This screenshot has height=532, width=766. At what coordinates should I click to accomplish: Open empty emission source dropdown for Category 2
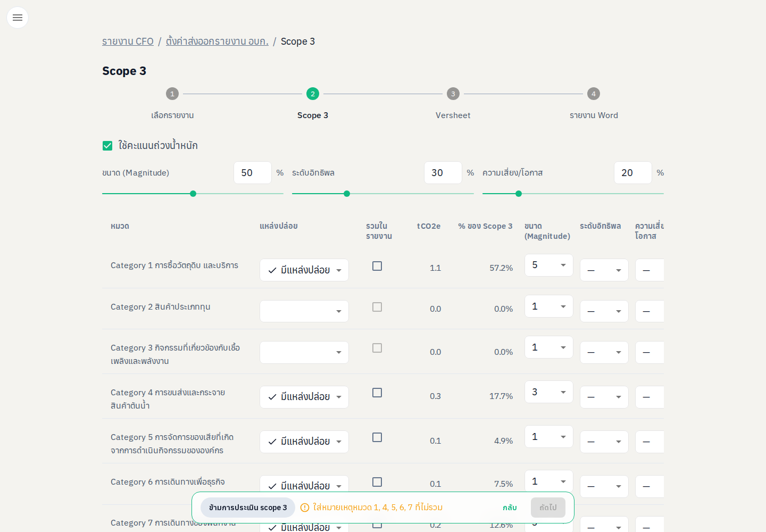point(304,311)
